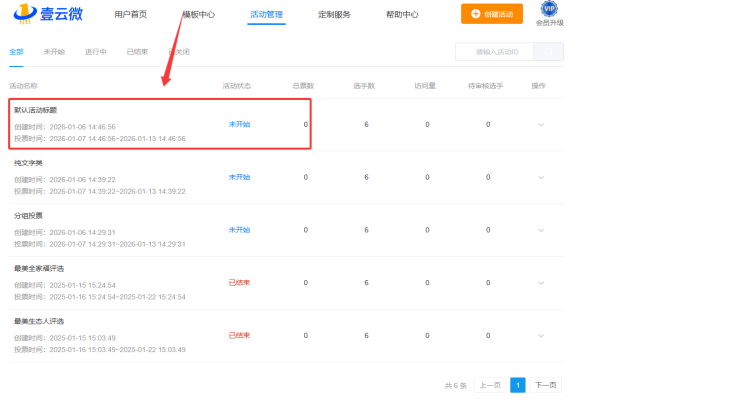Switch to the 进行中 filter tab
Screen dimensions: 750x413
96,51
